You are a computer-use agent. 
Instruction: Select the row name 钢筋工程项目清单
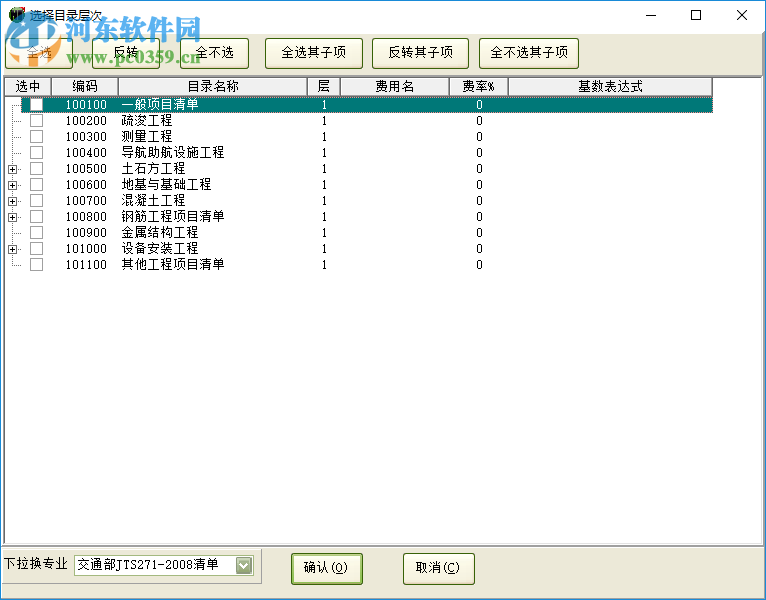pyautogui.click(x=172, y=216)
